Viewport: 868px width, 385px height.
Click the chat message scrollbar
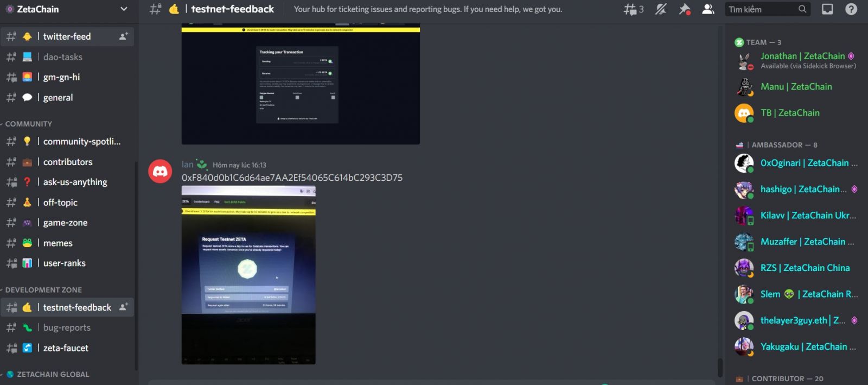[x=720, y=368]
